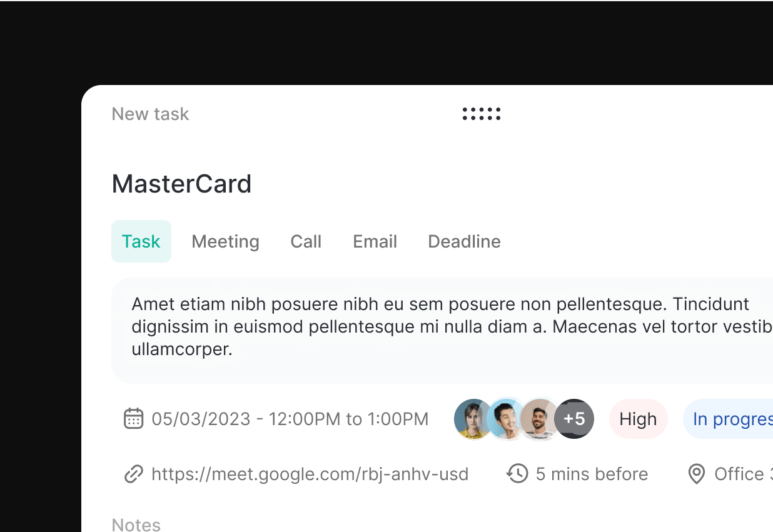Click the link chain icon
The image size is (773, 532).
pyautogui.click(x=133, y=474)
